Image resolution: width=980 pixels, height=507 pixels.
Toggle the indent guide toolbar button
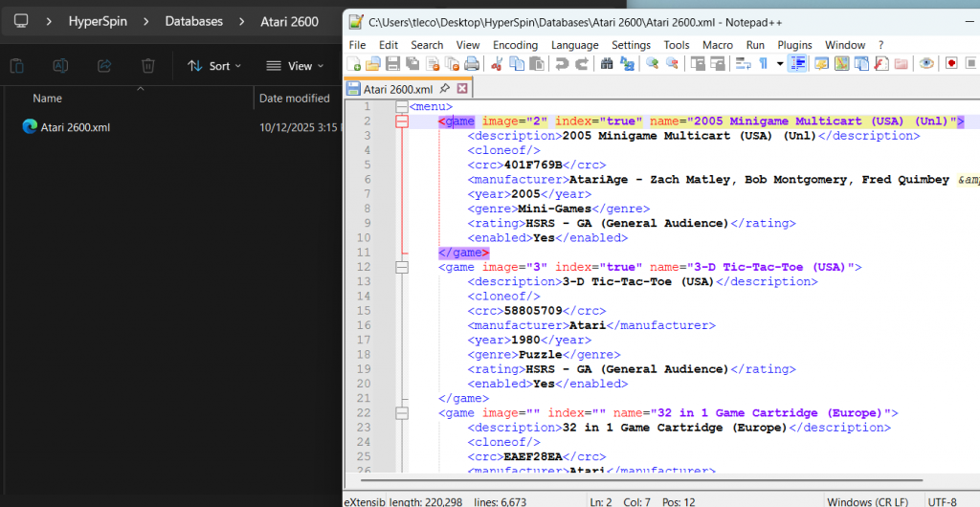point(796,64)
